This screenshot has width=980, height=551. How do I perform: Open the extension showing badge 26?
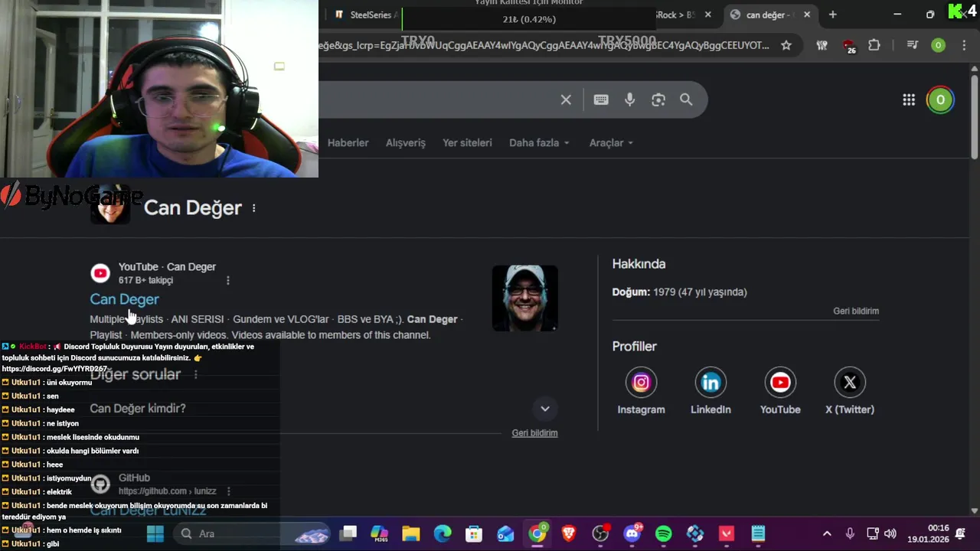tap(848, 46)
